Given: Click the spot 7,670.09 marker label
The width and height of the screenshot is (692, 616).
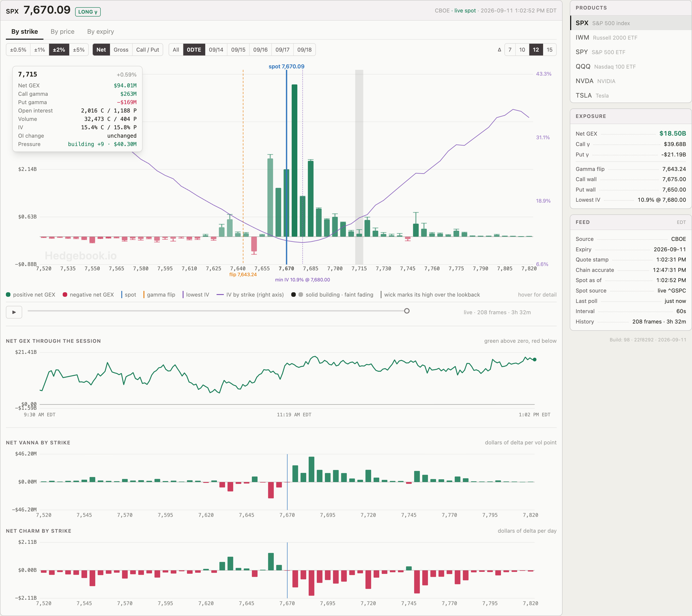Looking at the screenshot, I should pos(286,66).
